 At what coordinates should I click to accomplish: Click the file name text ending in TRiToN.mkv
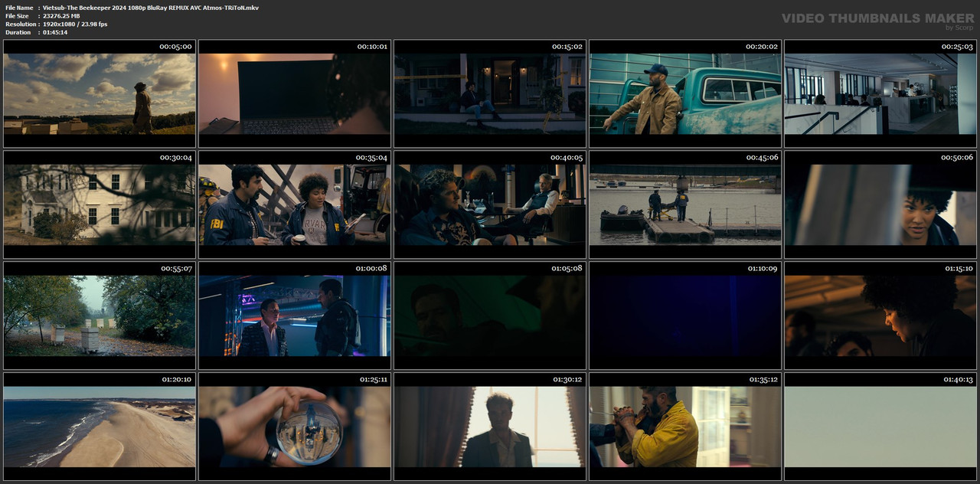pos(151,8)
